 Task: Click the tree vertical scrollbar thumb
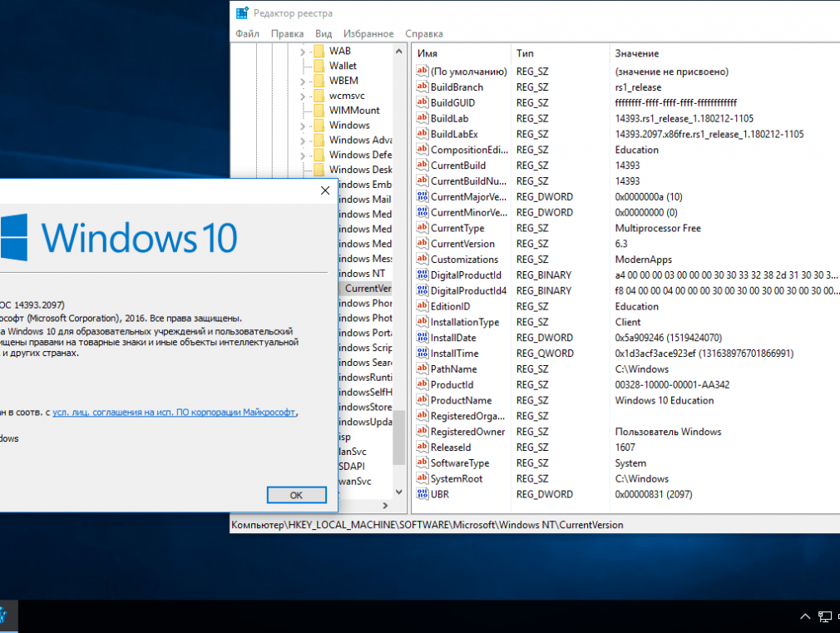pyautogui.click(x=398, y=438)
